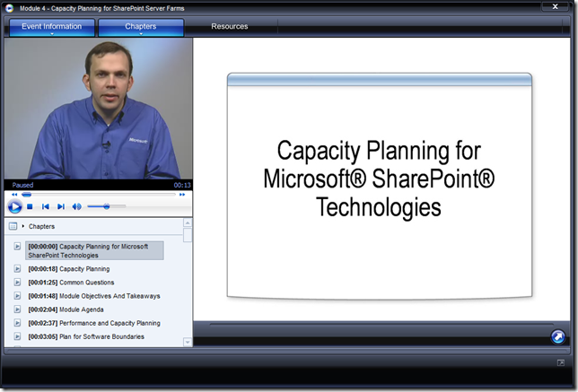Click the play icon beside Performance and Capacity Planning
The width and height of the screenshot is (578, 392).
(17, 323)
